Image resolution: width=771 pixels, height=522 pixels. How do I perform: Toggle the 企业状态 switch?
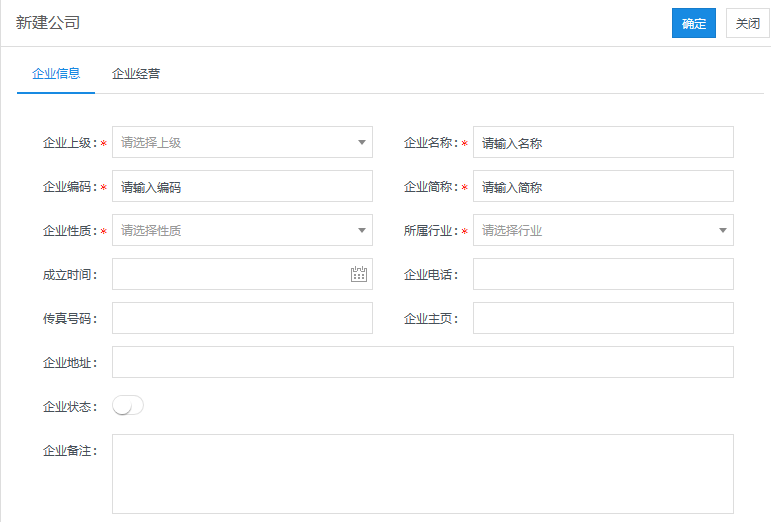click(128, 405)
